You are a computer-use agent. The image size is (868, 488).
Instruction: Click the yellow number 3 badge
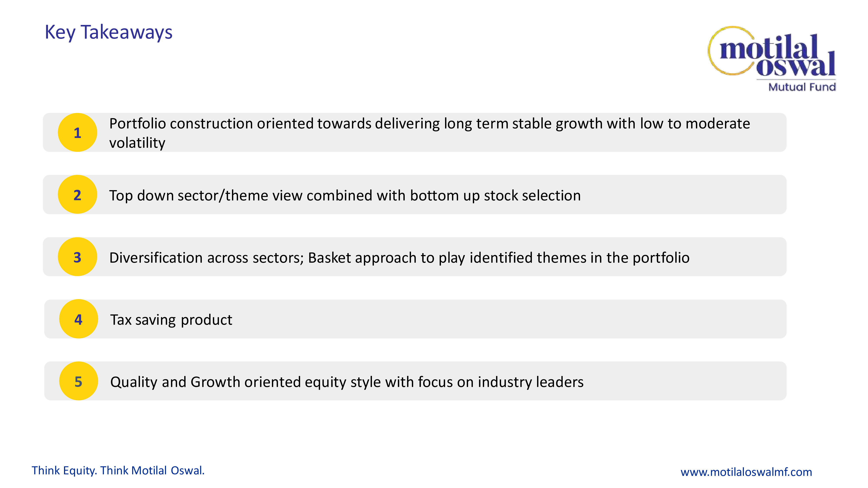click(x=77, y=257)
